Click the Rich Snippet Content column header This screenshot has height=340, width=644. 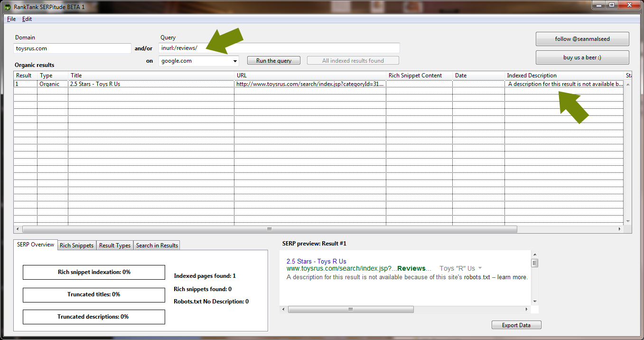click(x=420, y=76)
